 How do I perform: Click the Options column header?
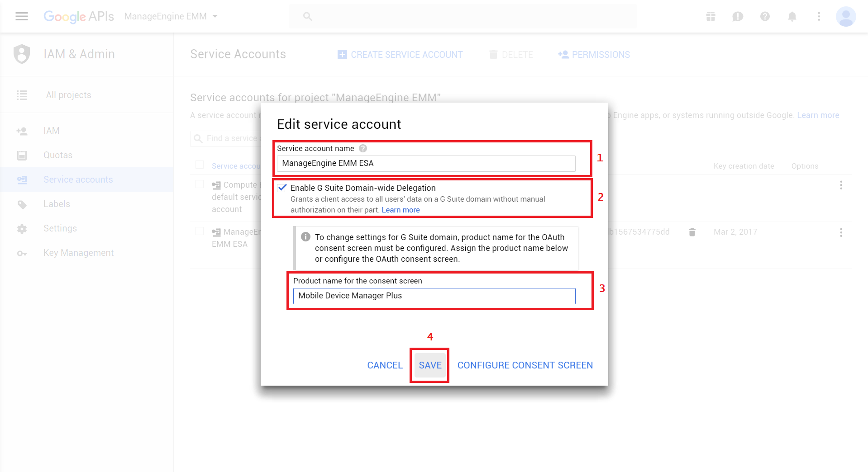pyautogui.click(x=805, y=166)
